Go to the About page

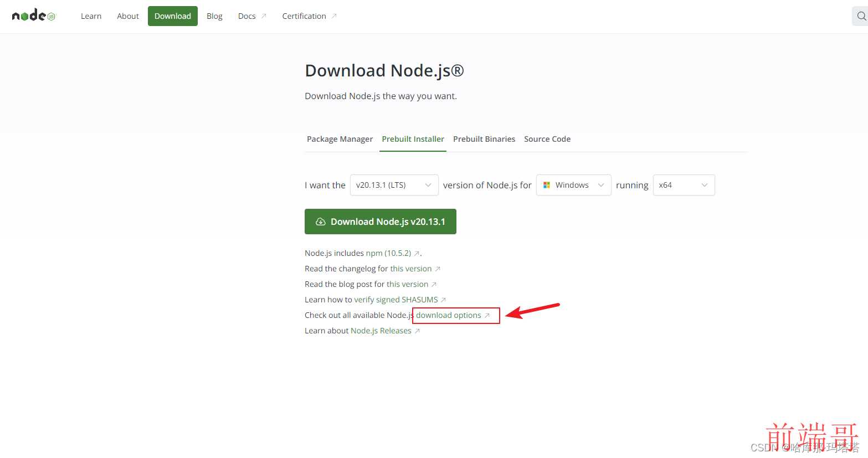128,16
